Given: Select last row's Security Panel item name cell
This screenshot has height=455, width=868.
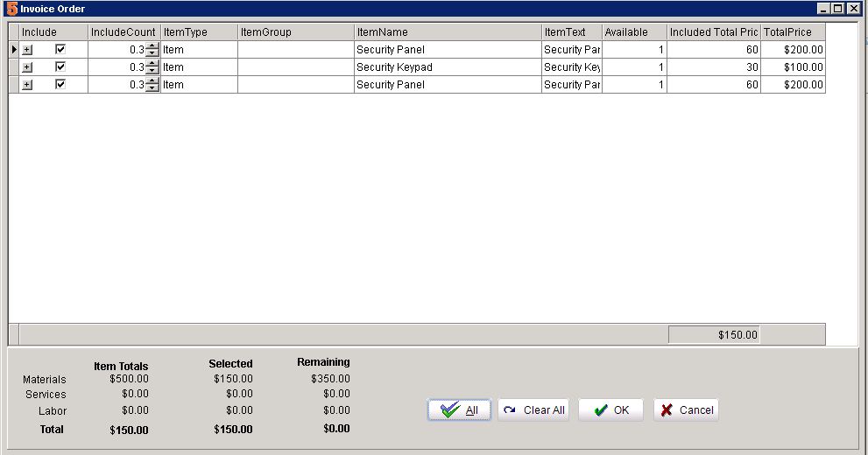Looking at the screenshot, I should click(448, 85).
